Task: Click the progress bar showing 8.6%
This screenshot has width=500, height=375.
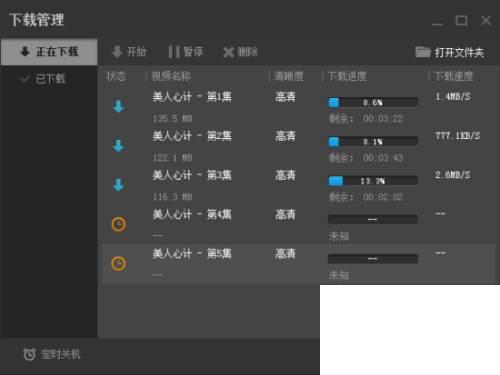Action: coord(373,102)
